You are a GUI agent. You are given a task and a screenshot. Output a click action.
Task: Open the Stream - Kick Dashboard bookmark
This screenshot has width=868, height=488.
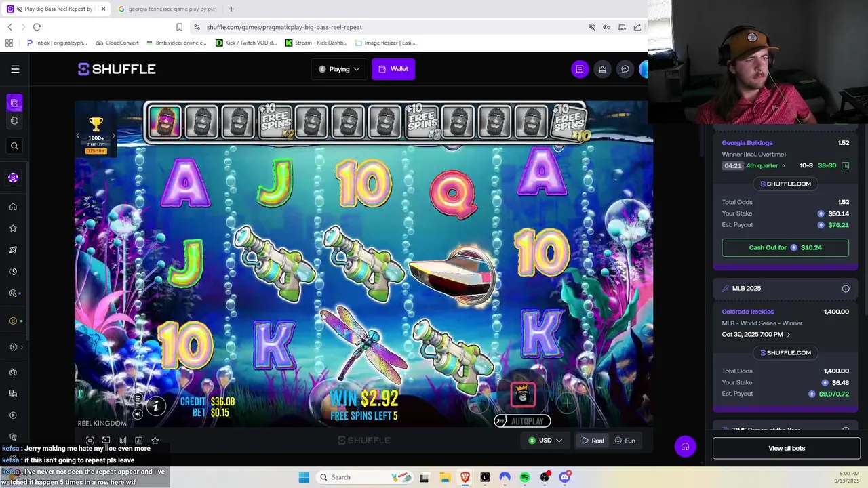tap(316, 43)
